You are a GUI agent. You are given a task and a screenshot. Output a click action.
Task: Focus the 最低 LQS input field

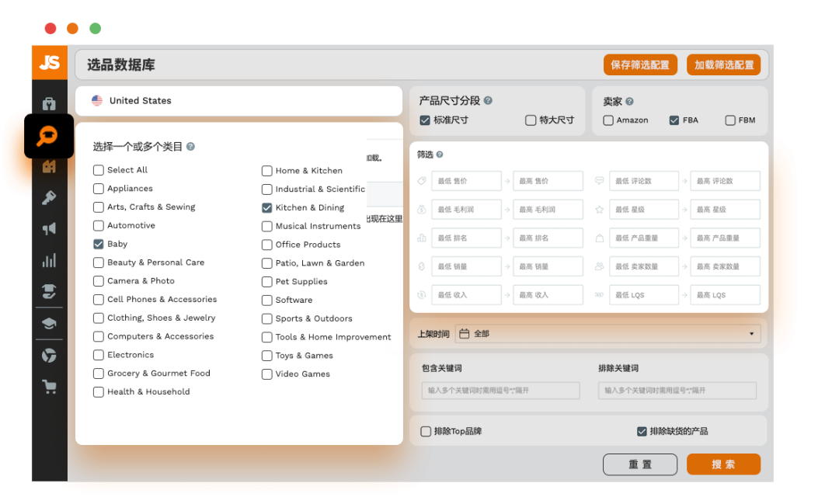[x=644, y=295]
